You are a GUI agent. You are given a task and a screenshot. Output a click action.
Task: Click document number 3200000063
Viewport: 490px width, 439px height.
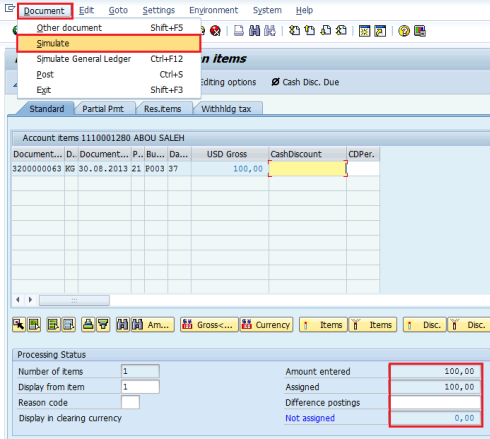click(x=37, y=169)
